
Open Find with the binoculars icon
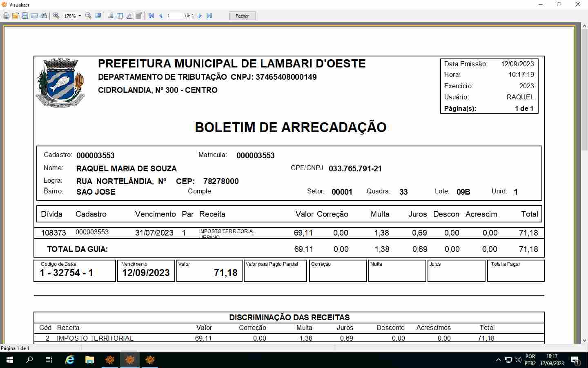coord(44,16)
